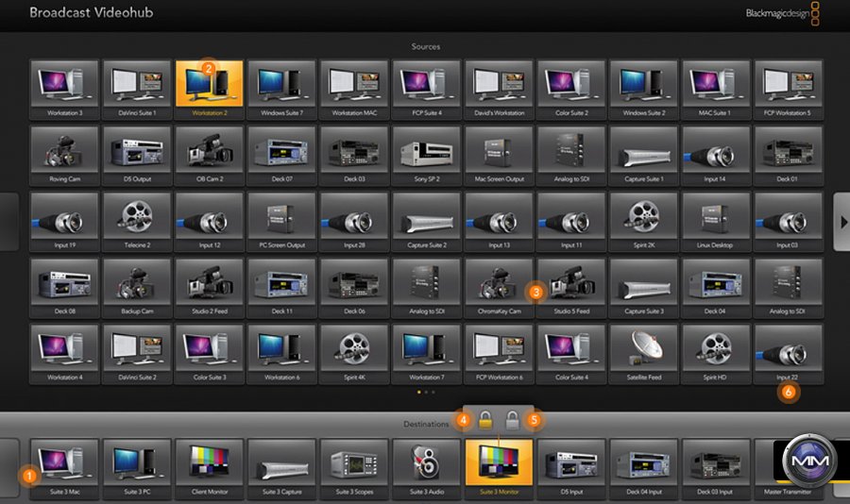Viewport: 850px width, 504px height.
Task: Pick PC Screen Output source
Action: pos(281,222)
